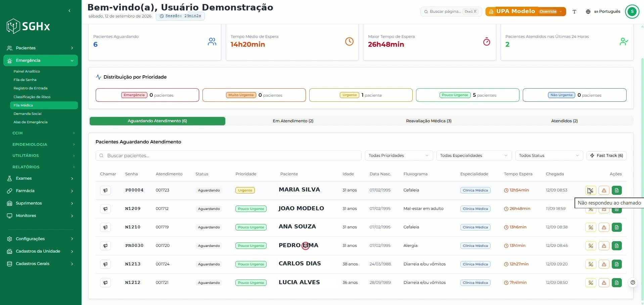Open green document icon for LUCIA ALVES
Screen dimensions: 644x305
(x=617, y=283)
